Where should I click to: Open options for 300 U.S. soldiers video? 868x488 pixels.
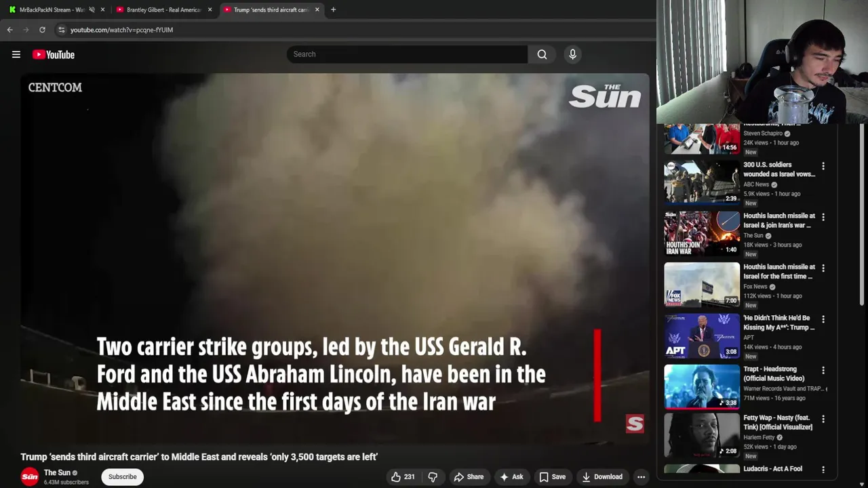click(823, 166)
